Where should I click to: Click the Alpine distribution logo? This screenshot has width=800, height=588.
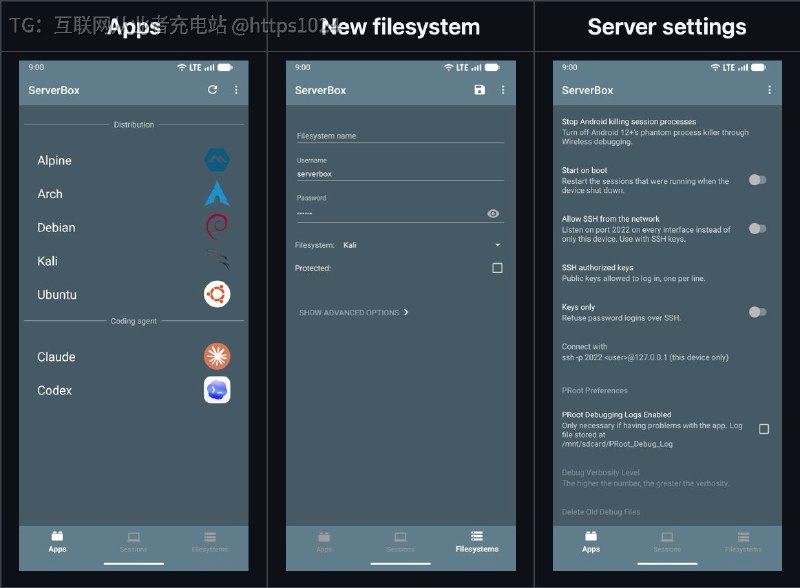pos(217,160)
